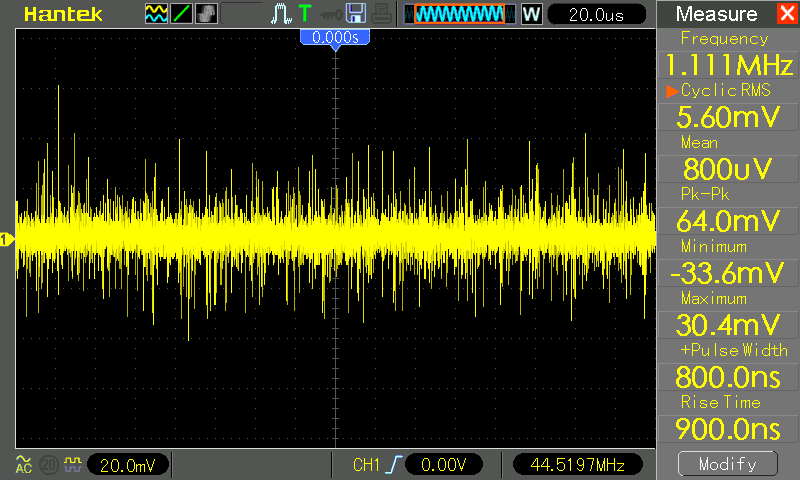The width and height of the screenshot is (800, 480).
Task: Click the W window mode icon
Action: (x=531, y=14)
